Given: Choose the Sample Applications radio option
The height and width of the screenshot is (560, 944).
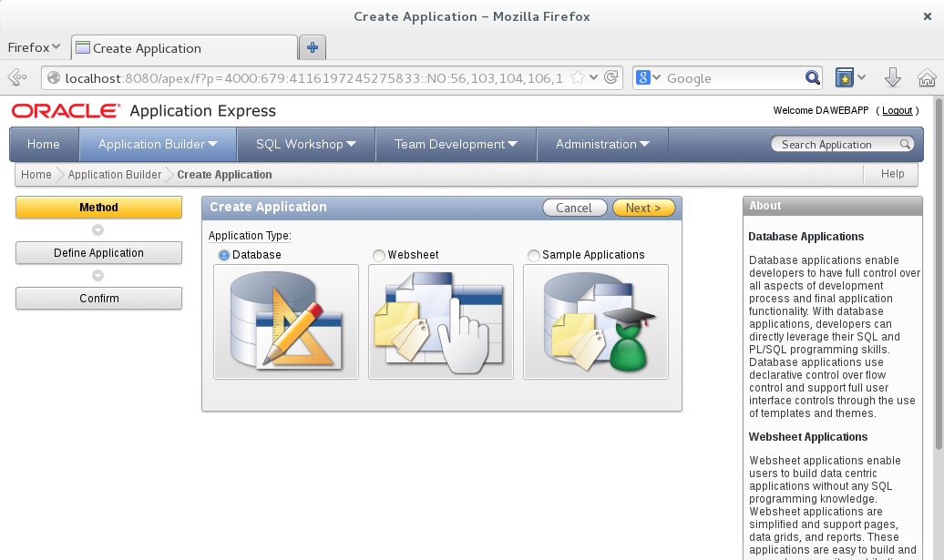Looking at the screenshot, I should pos(534,256).
